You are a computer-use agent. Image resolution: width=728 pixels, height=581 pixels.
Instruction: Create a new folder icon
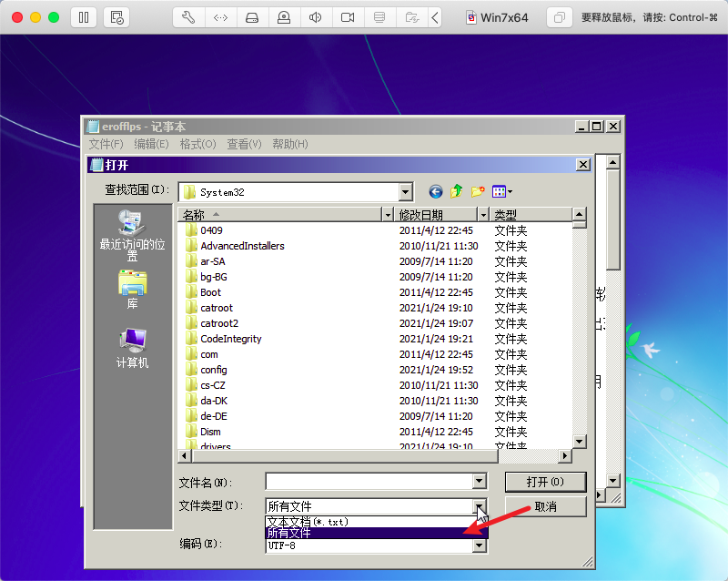click(x=478, y=191)
